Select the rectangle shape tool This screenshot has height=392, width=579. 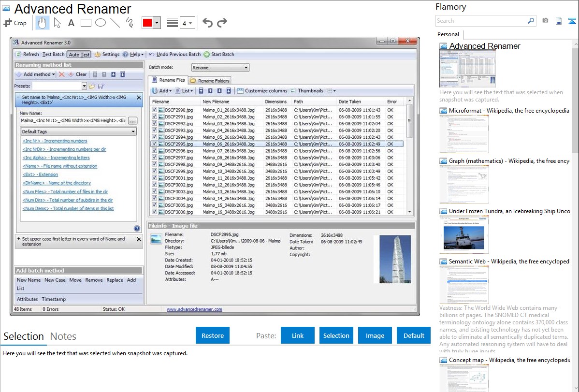(x=86, y=23)
